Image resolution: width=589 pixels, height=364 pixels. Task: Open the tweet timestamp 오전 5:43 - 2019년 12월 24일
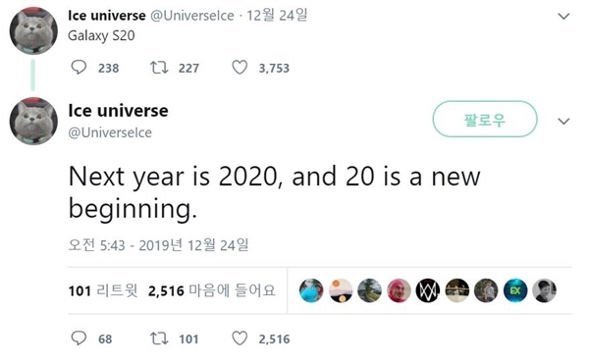point(158,245)
